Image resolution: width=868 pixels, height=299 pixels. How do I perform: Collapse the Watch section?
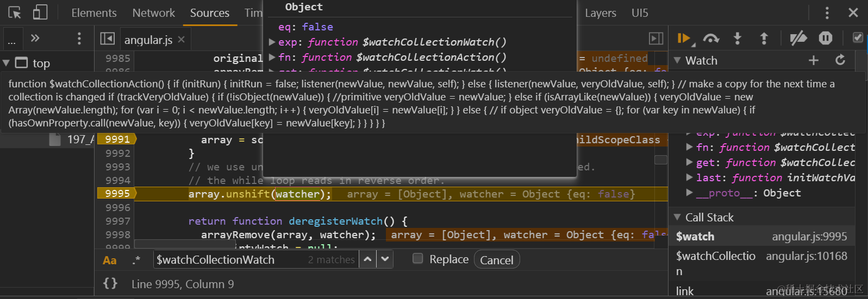pyautogui.click(x=677, y=60)
